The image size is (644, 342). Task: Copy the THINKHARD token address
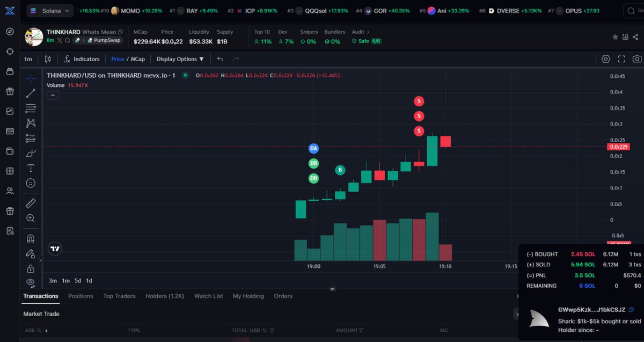(x=120, y=32)
